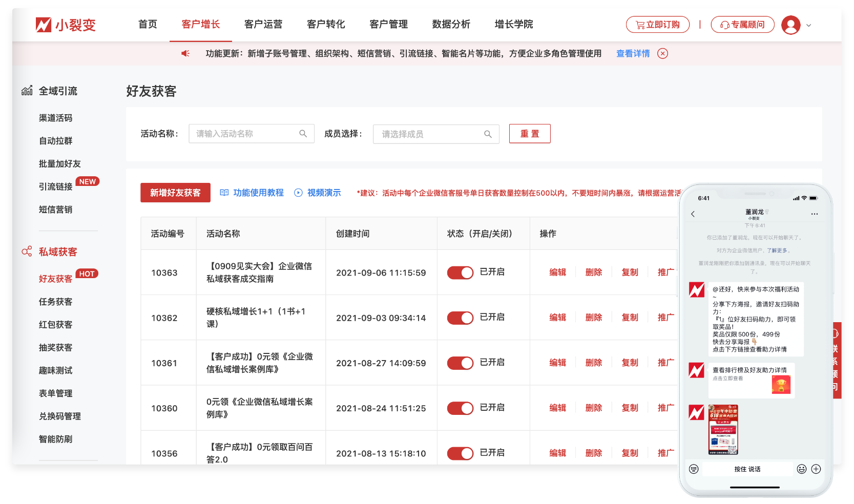Switch to 客户运营 tab
854x504 pixels.
[x=263, y=24]
